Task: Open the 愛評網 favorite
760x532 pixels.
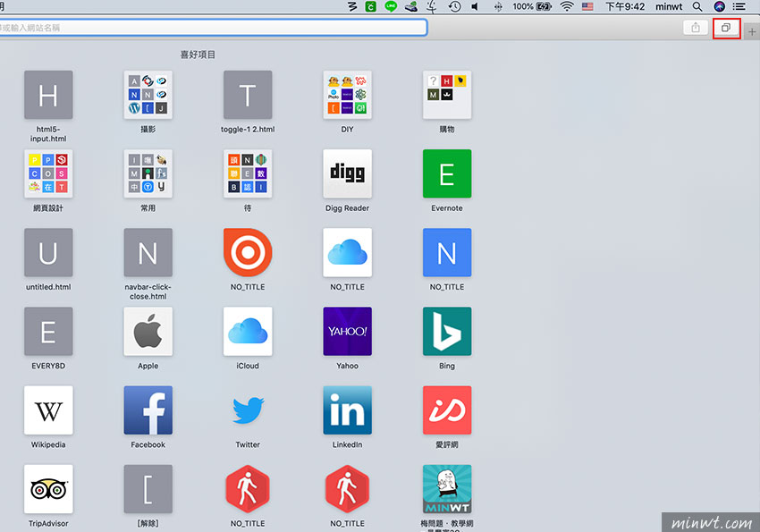Action: 447,410
